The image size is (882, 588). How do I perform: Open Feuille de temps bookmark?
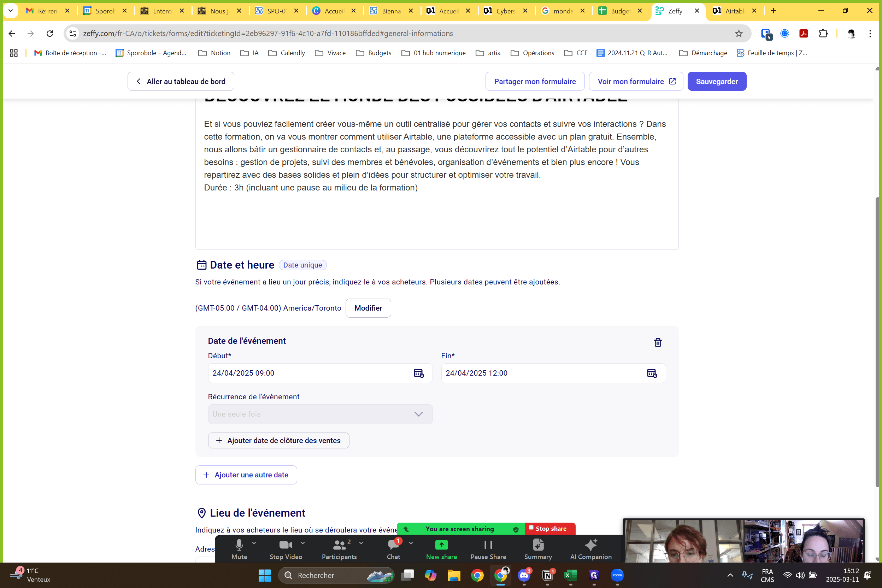(772, 53)
